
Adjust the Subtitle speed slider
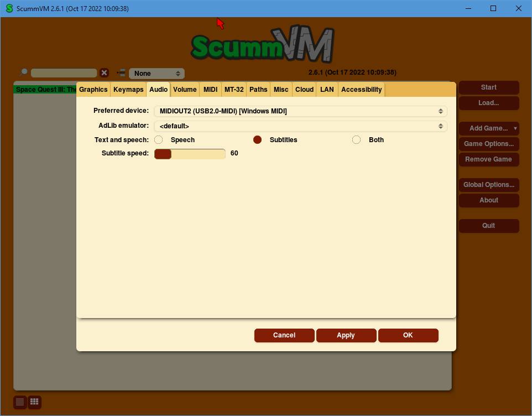[x=190, y=154]
